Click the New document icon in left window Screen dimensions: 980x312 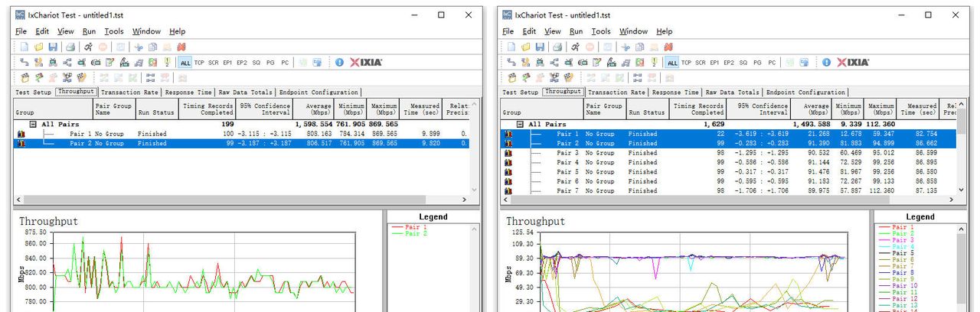click(x=24, y=47)
